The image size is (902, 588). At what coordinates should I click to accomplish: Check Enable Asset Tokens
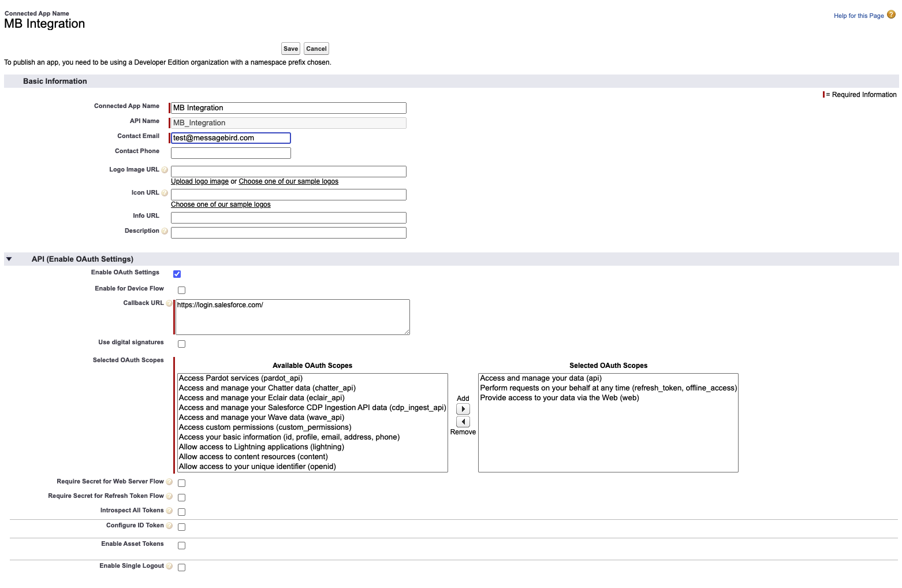click(181, 545)
